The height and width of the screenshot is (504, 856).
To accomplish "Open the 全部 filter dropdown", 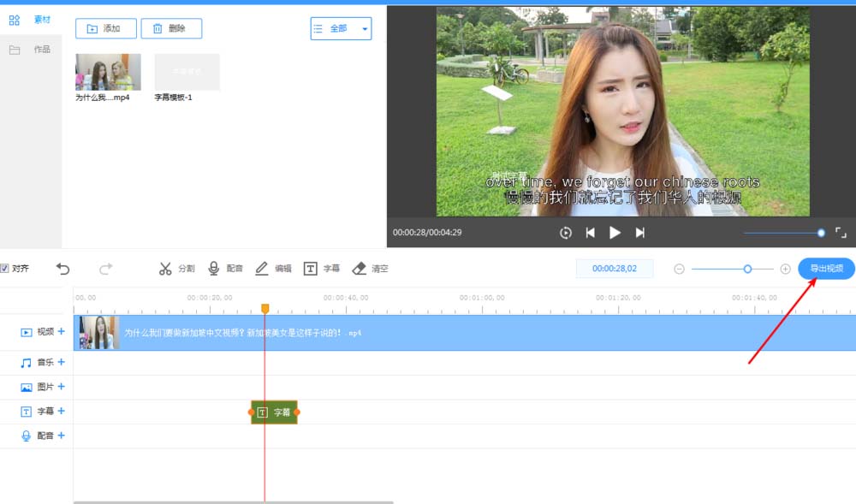I will point(341,28).
